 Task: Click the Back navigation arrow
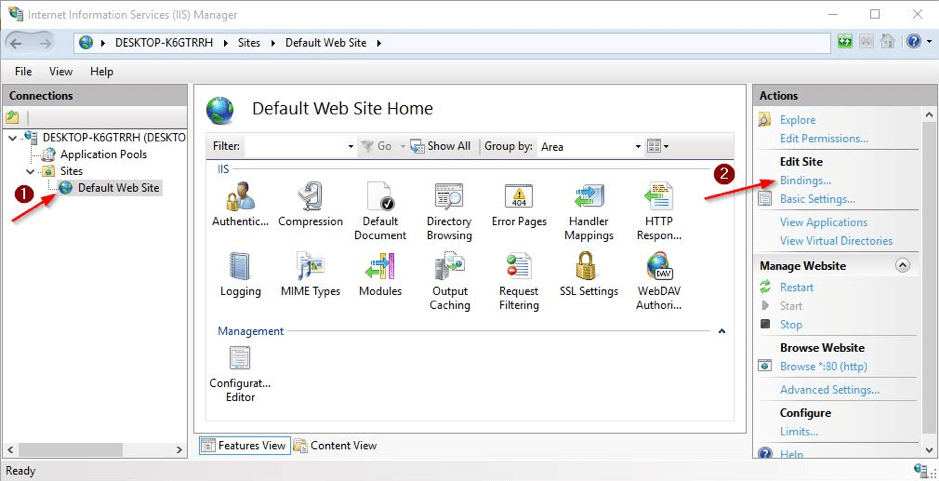tap(16, 43)
